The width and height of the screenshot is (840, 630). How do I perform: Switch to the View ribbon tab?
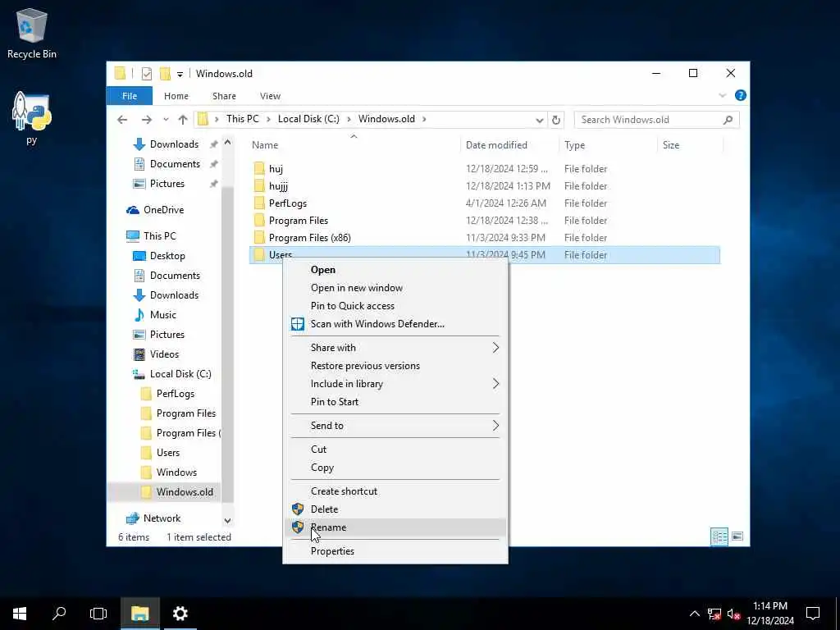tap(270, 96)
